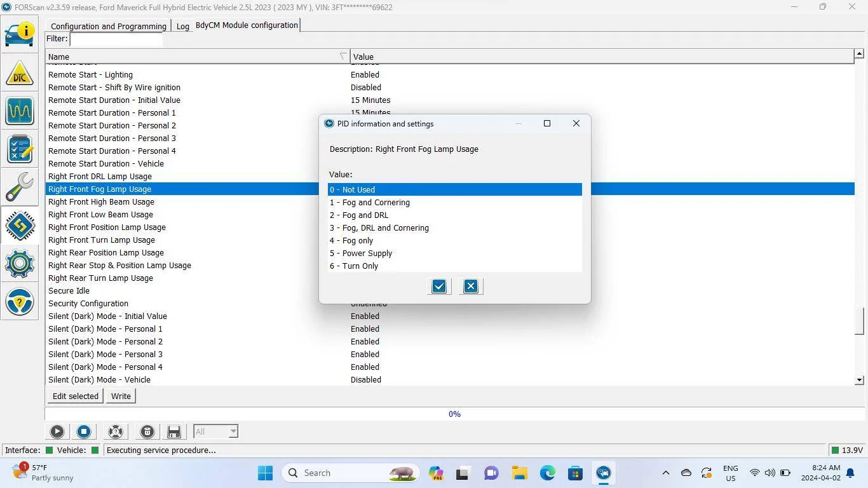Screen dimensions: 868x488
Task: Select the BdyCM Module configuration tab
Action: tap(247, 25)
